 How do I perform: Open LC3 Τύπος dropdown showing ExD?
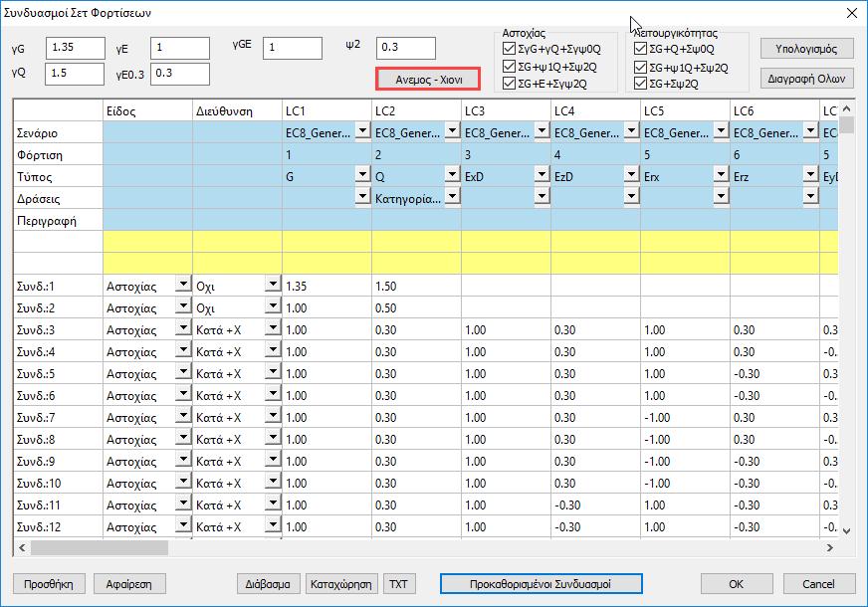[x=542, y=175]
